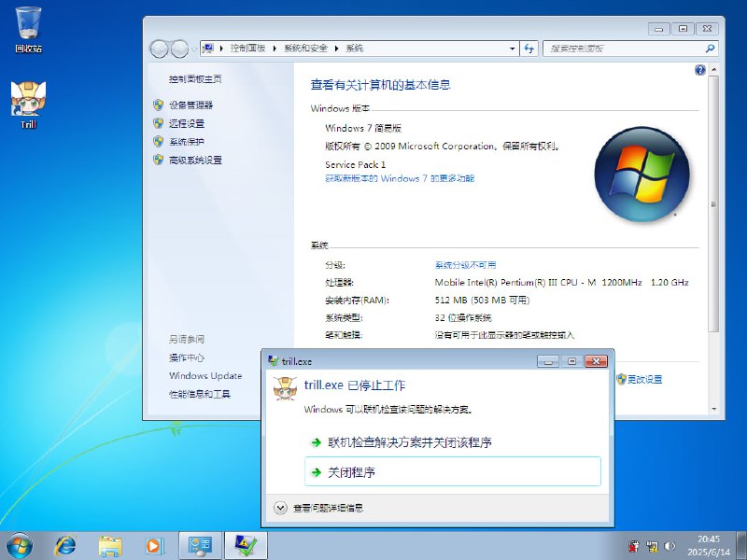Choose 关闭程序 in the trill.exe dialog
The height and width of the screenshot is (560, 747).
[453, 471]
